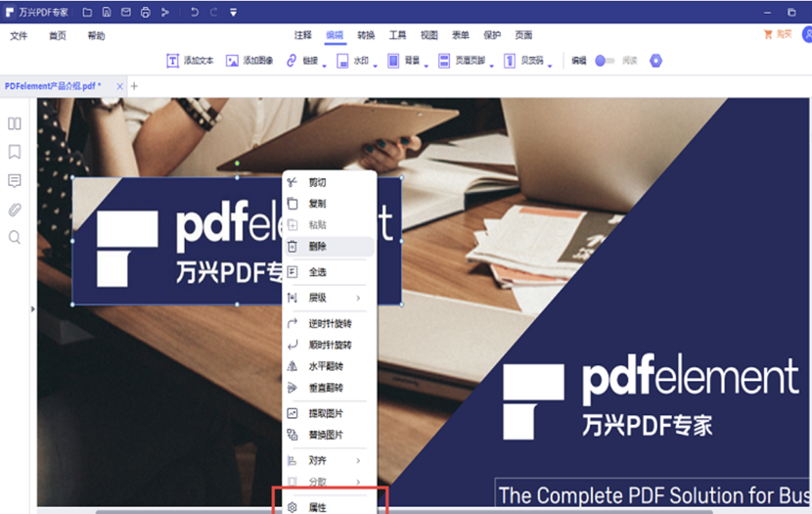The height and width of the screenshot is (514, 812).
Task: Close the PDFelement产品介绍.pdf tab
Action: click(x=119, y=86)
